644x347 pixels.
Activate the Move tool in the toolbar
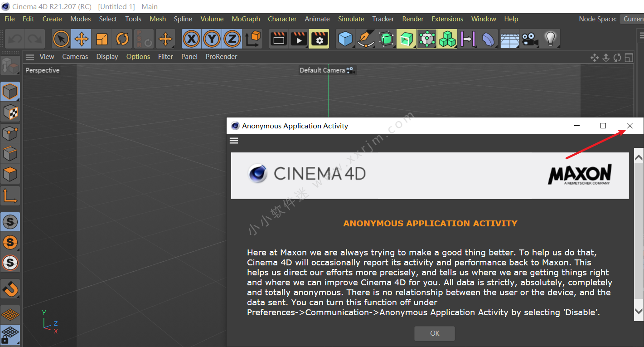[82, 39]
